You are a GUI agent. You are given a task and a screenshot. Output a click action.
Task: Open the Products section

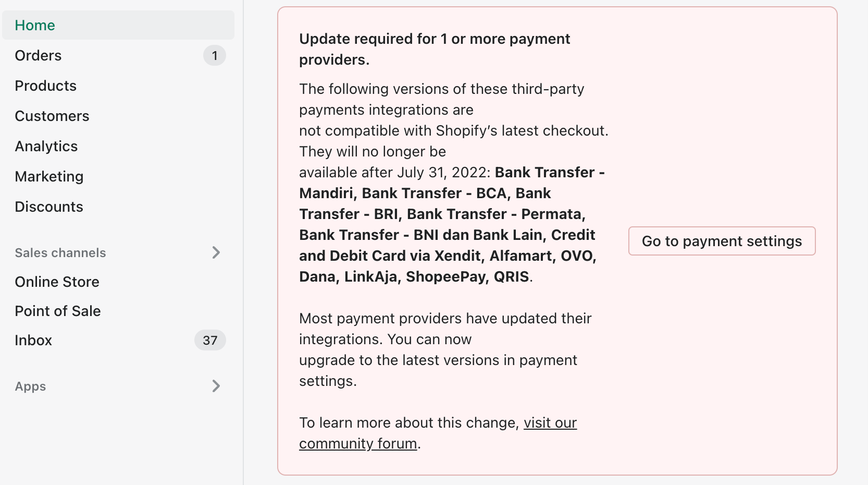45,86
